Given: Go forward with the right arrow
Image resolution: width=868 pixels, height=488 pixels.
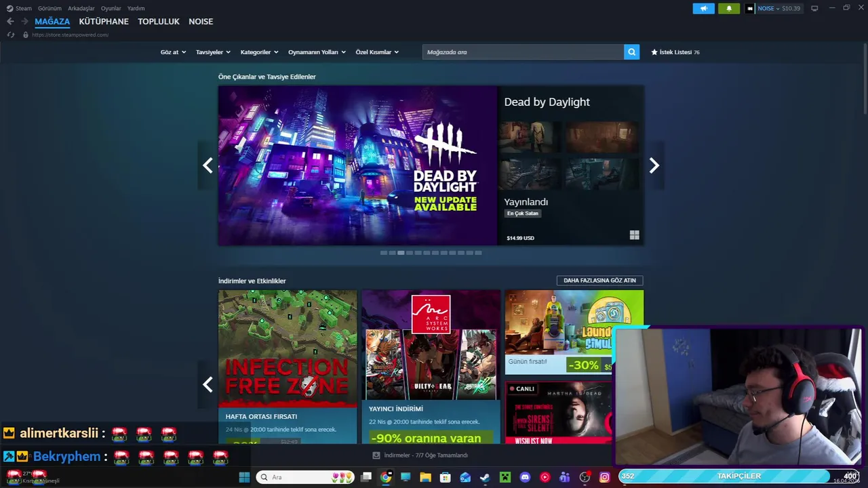Looking at the screenshot, I should 24,22.
